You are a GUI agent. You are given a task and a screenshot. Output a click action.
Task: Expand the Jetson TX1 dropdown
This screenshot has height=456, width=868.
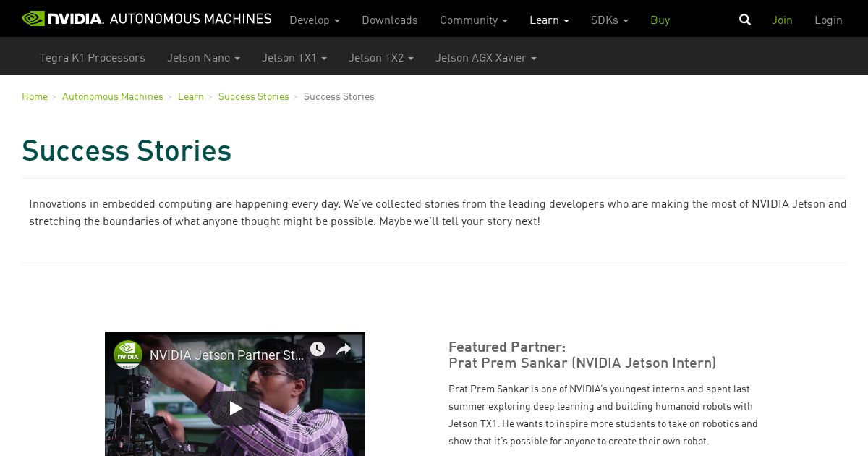[294, 58]
